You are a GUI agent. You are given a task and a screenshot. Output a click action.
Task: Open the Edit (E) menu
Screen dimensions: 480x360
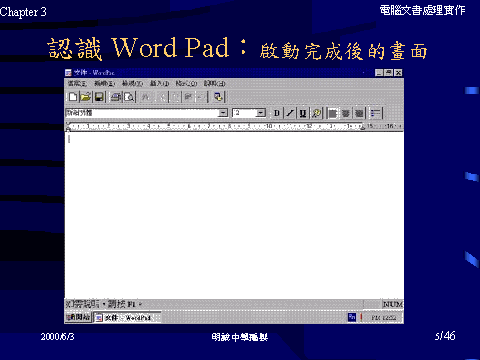tap(104, 83)
